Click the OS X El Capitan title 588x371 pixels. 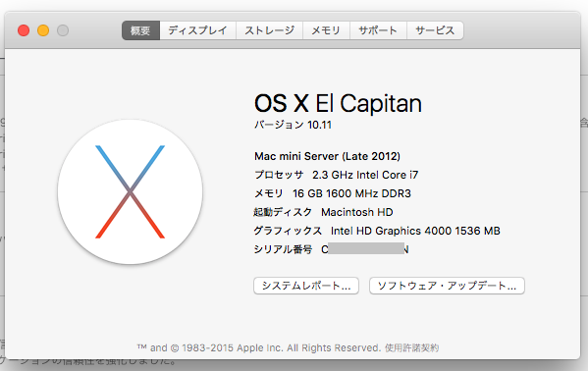[338, 103]
